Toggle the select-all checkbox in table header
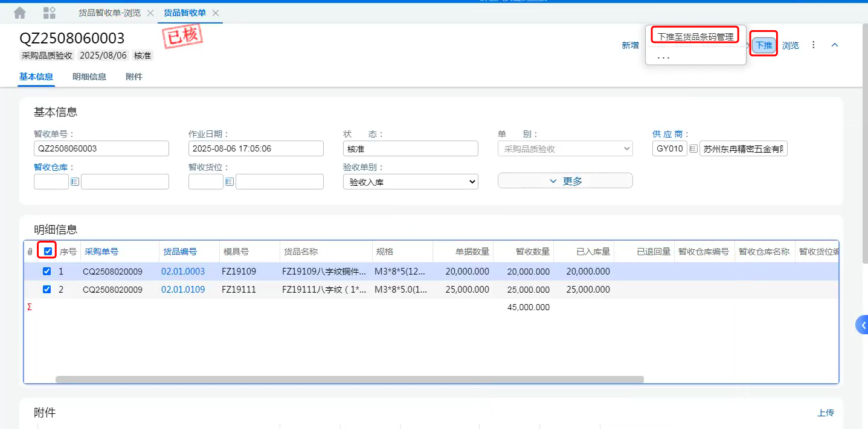868x429 pixels. coord(48,251)
